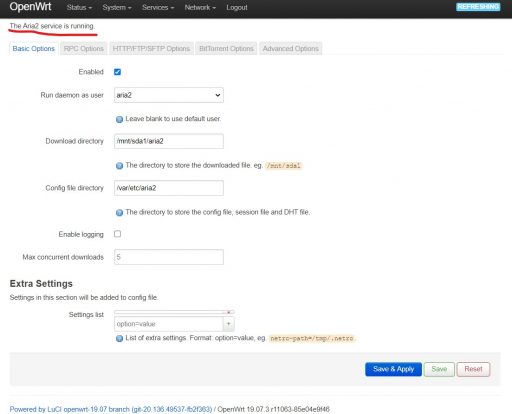This screenshot has width=512, height=414.
Task: Switch to the Basic Options tab
Action: click(34, 49)
